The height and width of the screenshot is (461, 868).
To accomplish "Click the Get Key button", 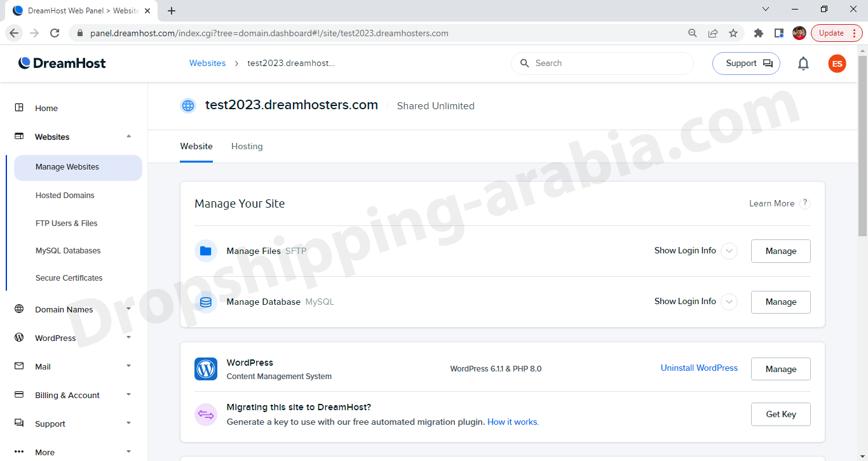I will point(780,414).
